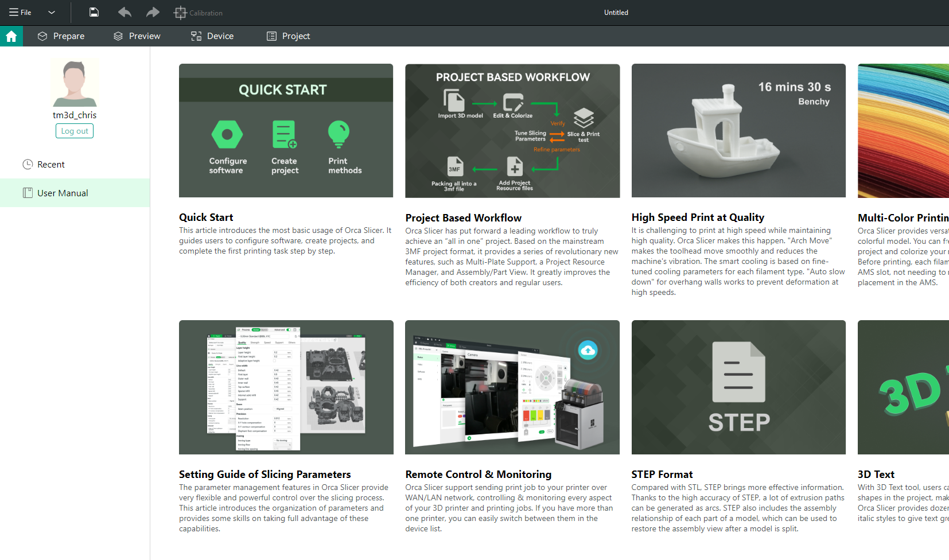Click the user avatar picture

[x=75, y=83]
